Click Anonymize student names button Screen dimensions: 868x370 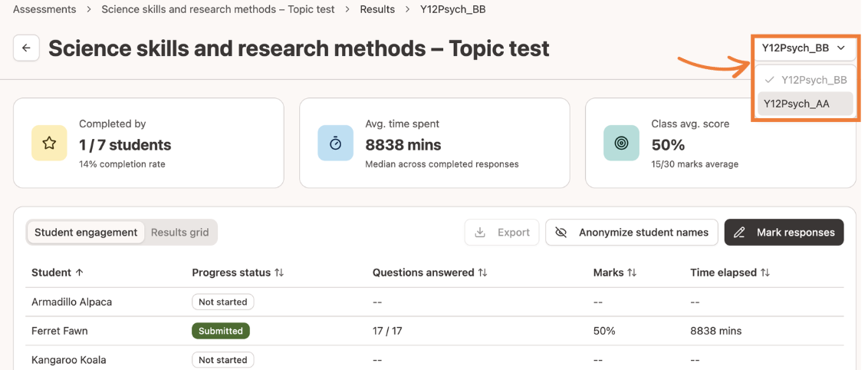tap(632, 233)
